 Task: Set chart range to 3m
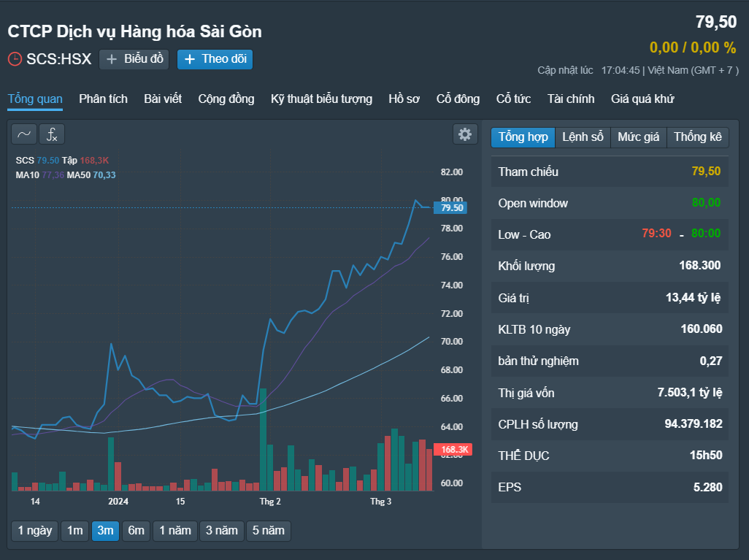(x=105, y=531)
